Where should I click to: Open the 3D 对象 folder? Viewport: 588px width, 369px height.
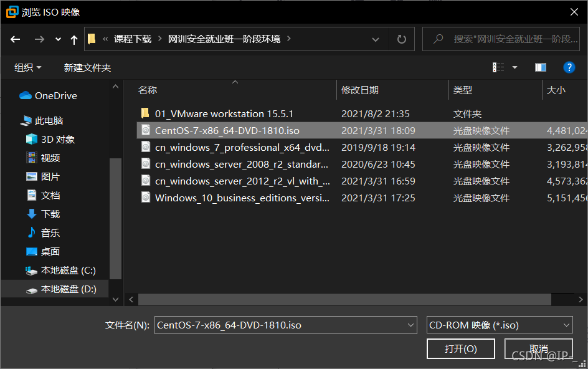click(50, 139)
